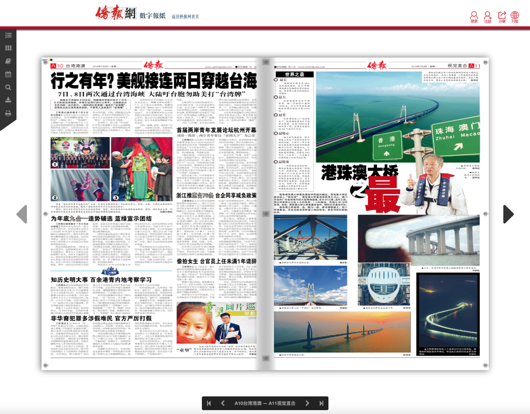Download the current newspaper page
Screen dimensions: 530x414
[x=8, y=100]
